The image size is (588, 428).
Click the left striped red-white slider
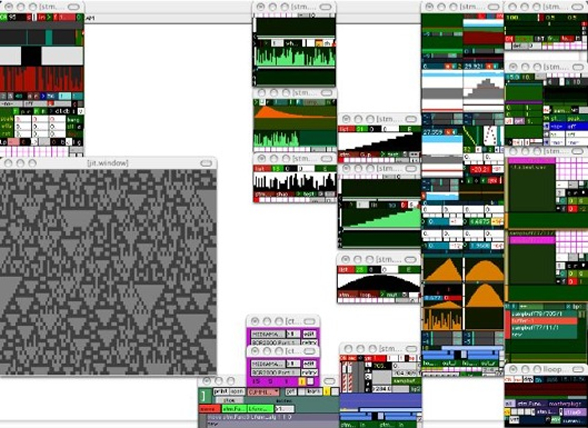point(344,378)
